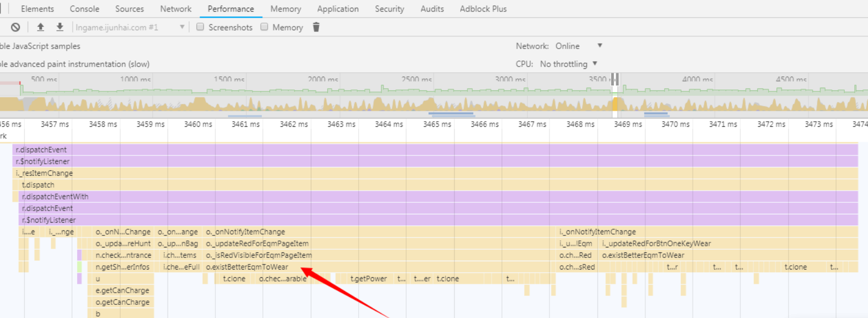The image size is (868, 318).
Task: Select the Performance tab
Action: 231,9
